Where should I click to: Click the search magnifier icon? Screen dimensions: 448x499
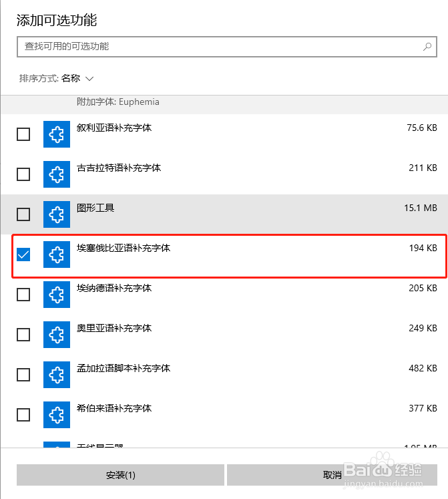pos(427,47)
